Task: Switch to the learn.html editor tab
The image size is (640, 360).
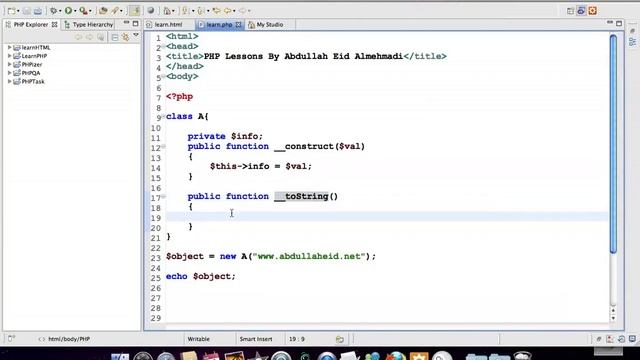Action: [168, 24]
